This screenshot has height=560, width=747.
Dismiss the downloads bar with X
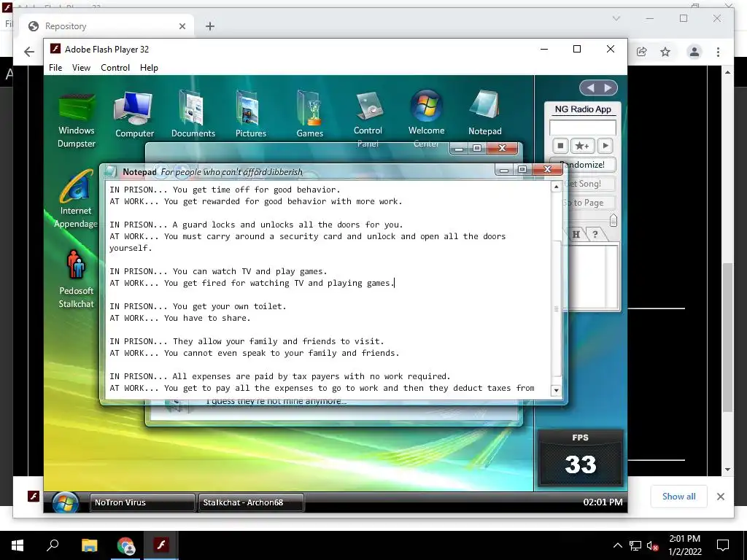(x=720, y=497)
